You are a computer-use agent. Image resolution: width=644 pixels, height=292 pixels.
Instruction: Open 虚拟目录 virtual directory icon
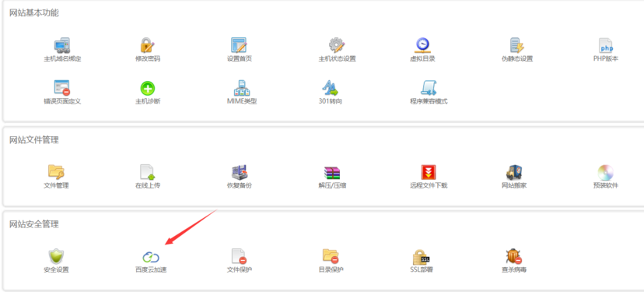pos(422,45)
